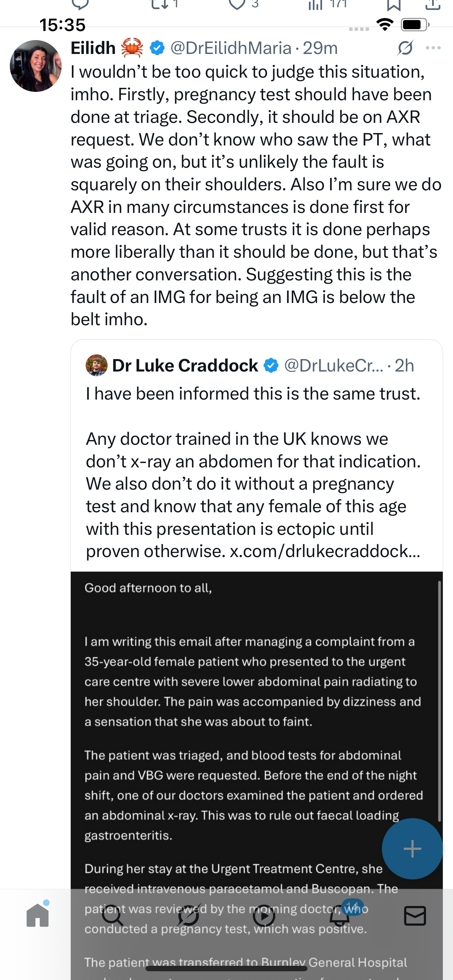This screenshot has height=980, width=453.
Task: Like the post above with heart icon
Action: pos(237,5)
